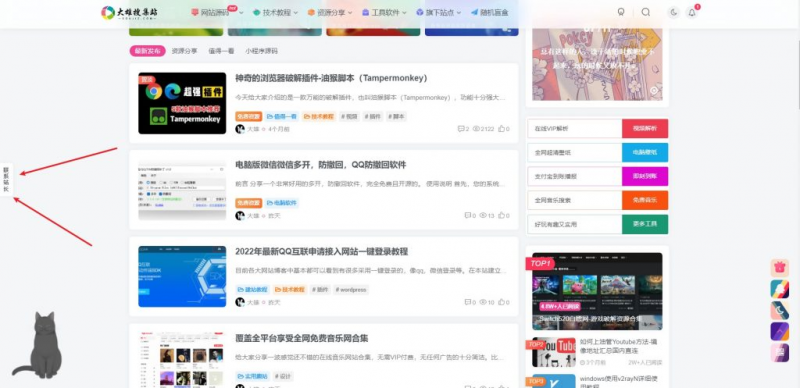Like the 微信多开 post thumbs-up icon
800x388 pixels.
coord(501,215)
